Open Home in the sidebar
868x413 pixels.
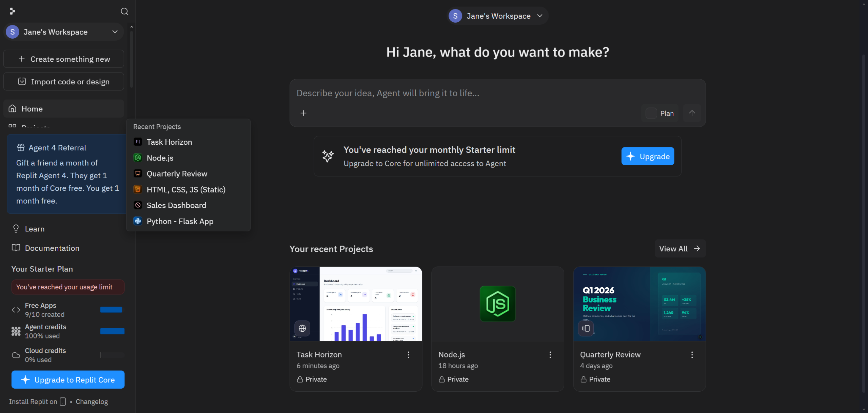click(32, 109)
